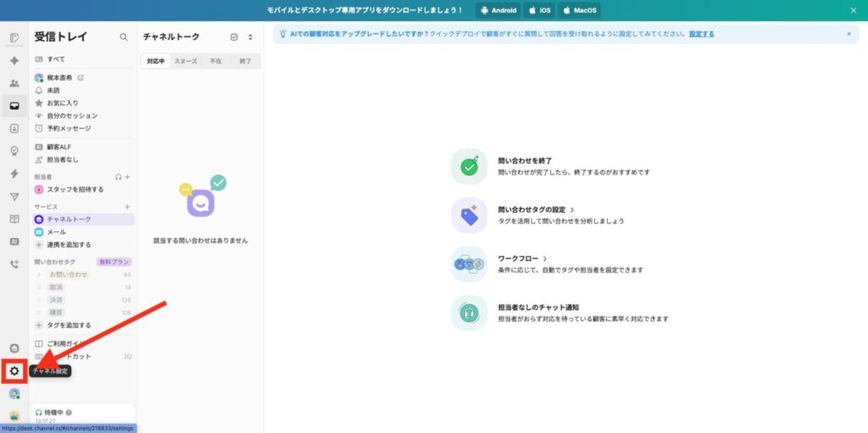Select the 決済 colored tag
Image resolution: width=868 pixels, height=433 pixels.
coord(56,300)
